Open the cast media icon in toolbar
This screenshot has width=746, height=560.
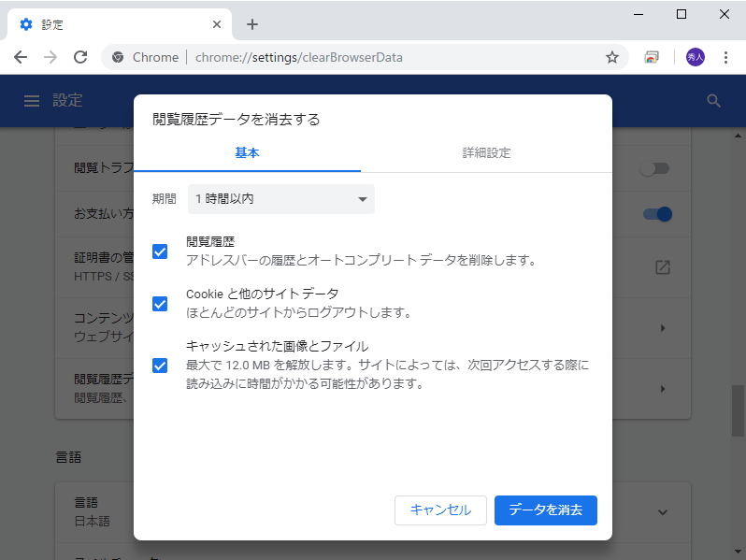652,58
